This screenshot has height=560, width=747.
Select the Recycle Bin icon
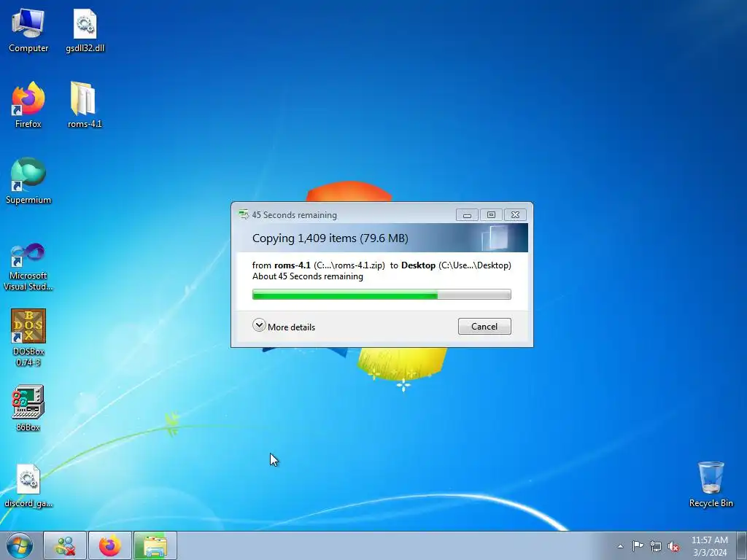[x=711, y=484]
